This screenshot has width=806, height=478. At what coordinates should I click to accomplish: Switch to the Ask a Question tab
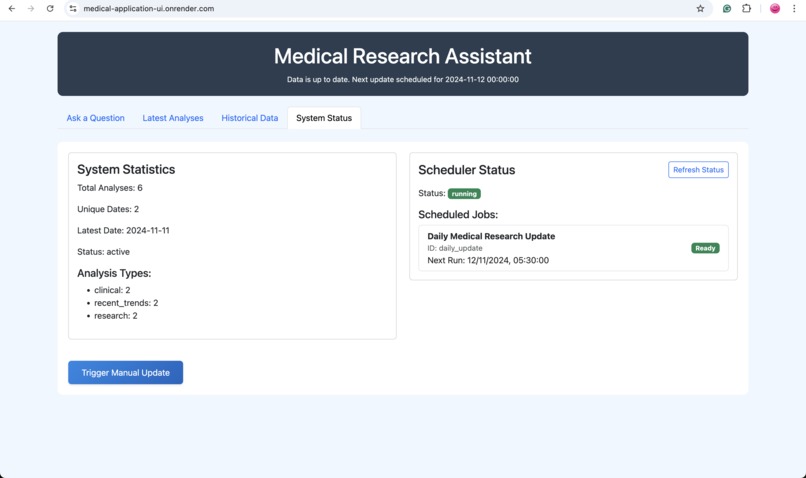click(96, 118)
